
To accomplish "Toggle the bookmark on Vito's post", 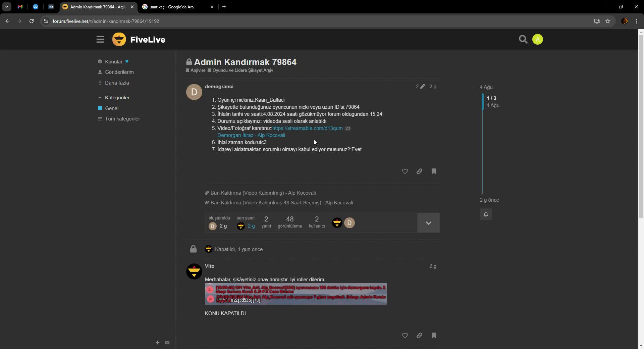I will (x=433, y=336).
